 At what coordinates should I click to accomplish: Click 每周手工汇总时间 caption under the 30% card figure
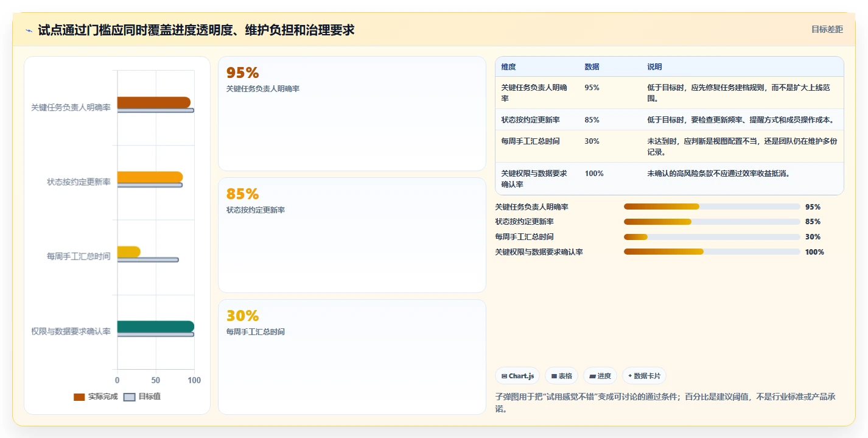[x=256, y=332]
